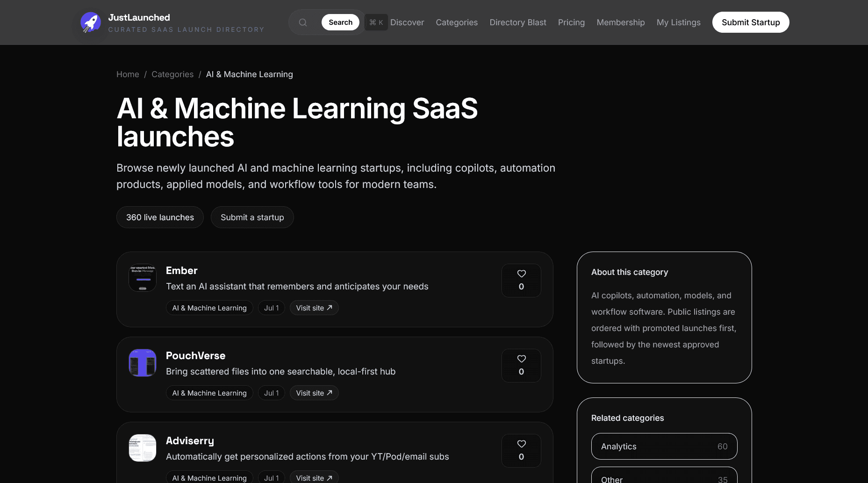868x483 pixels.
Task: Like the PouchVerse launch with heart
Action: [x=521, y=366]
